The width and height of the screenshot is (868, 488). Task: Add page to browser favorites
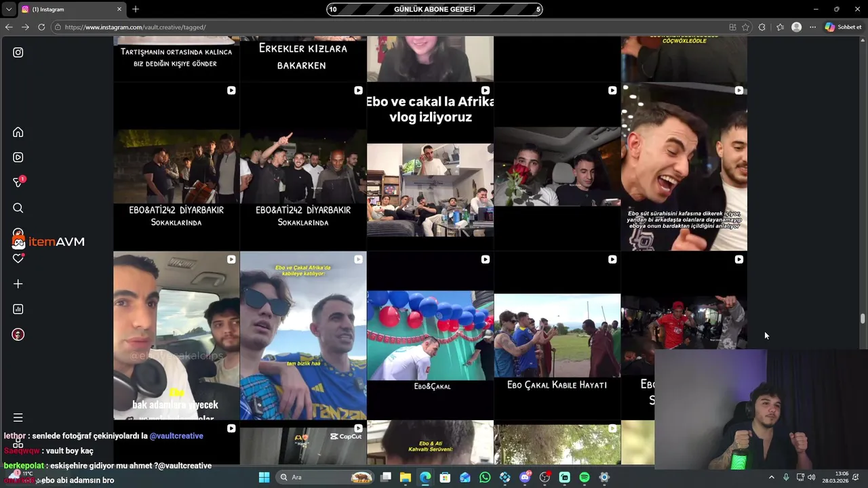pos(745,27)
